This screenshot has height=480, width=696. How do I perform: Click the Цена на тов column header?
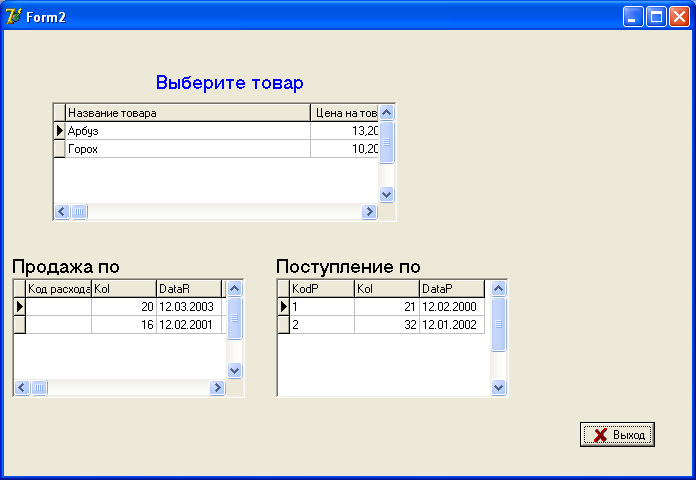click(344, 113)
